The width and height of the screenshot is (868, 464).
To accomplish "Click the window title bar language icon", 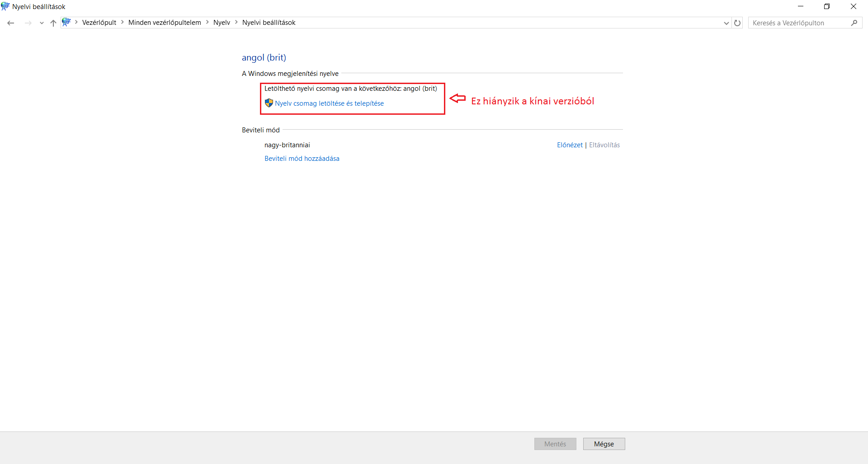I will [5, 6].
